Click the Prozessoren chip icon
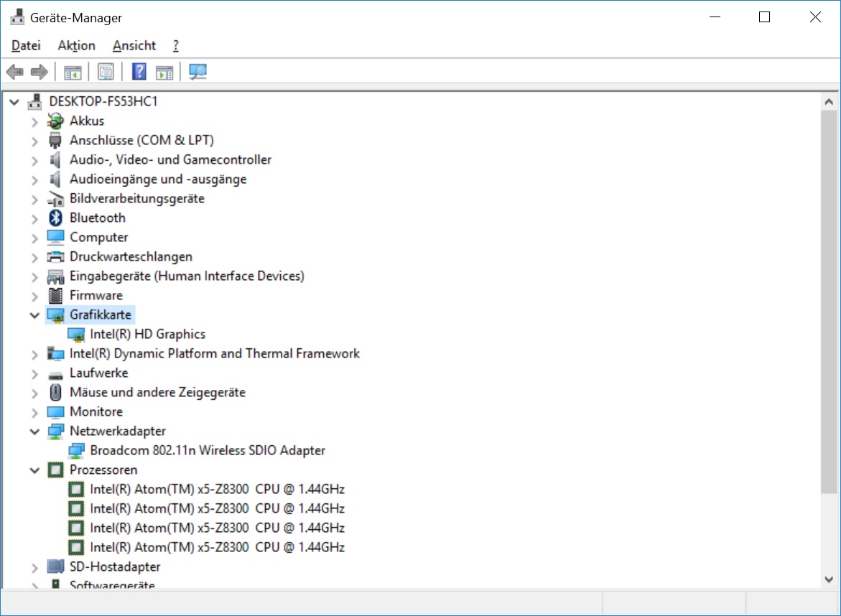 [x=55, y=470]
